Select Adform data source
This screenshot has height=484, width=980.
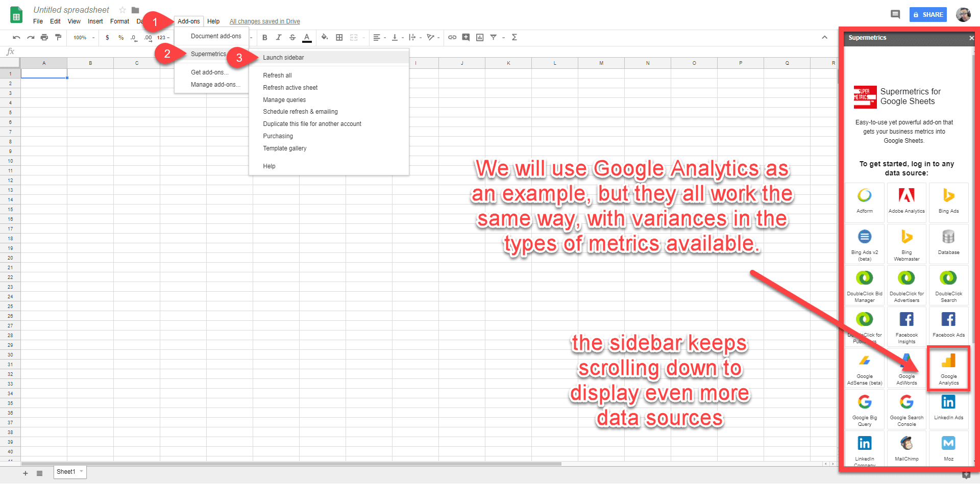tap(865, 202)
